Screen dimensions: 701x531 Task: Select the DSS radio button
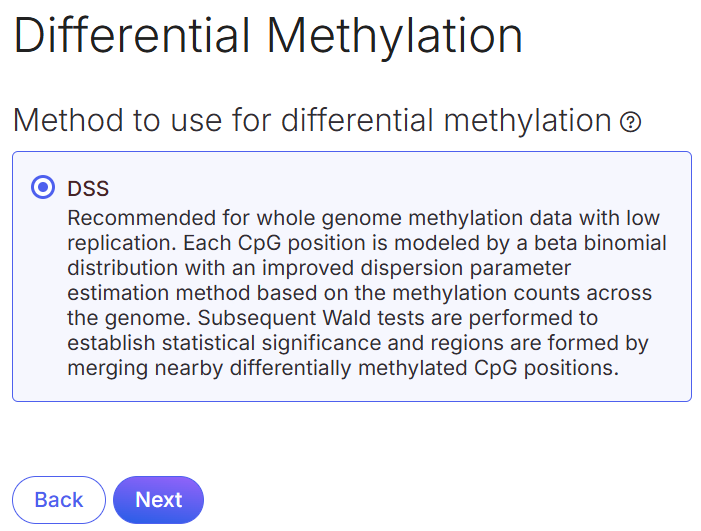pyautogui.click(x=43, y=187)
